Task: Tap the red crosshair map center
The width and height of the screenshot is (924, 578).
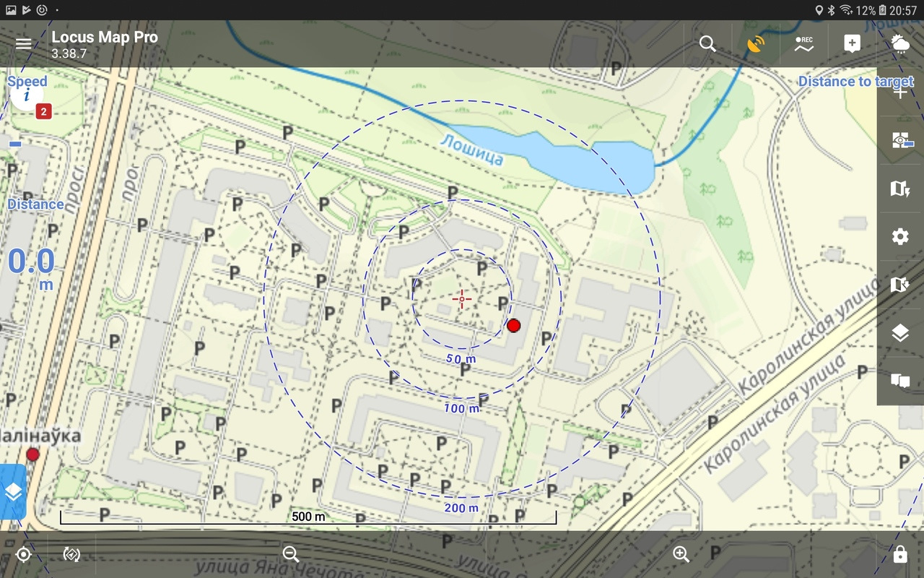Action: (462, 298)
